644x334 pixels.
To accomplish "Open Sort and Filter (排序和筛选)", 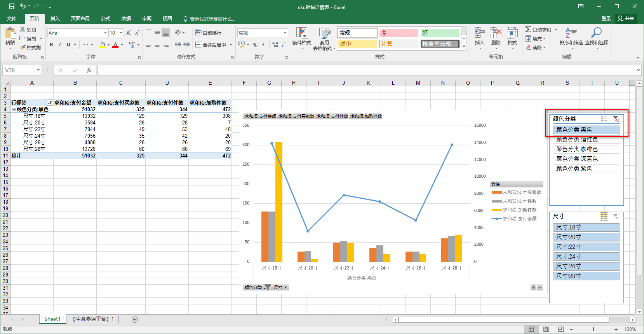I will point(571,37).
